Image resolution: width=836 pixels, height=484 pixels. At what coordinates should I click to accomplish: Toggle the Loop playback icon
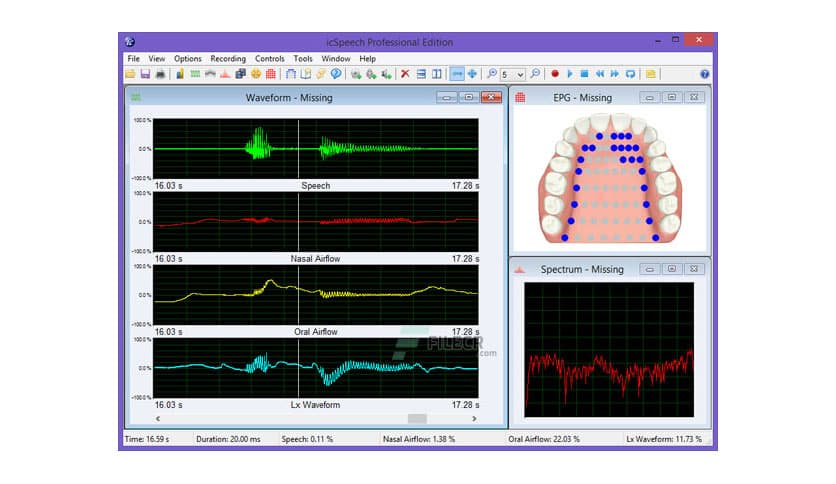coord(630,74)
